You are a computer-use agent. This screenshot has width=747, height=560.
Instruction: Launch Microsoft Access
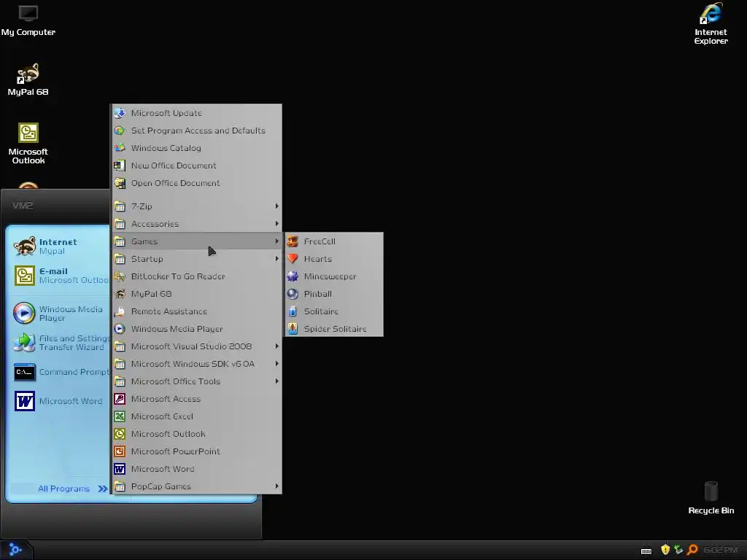pos(197,399)
